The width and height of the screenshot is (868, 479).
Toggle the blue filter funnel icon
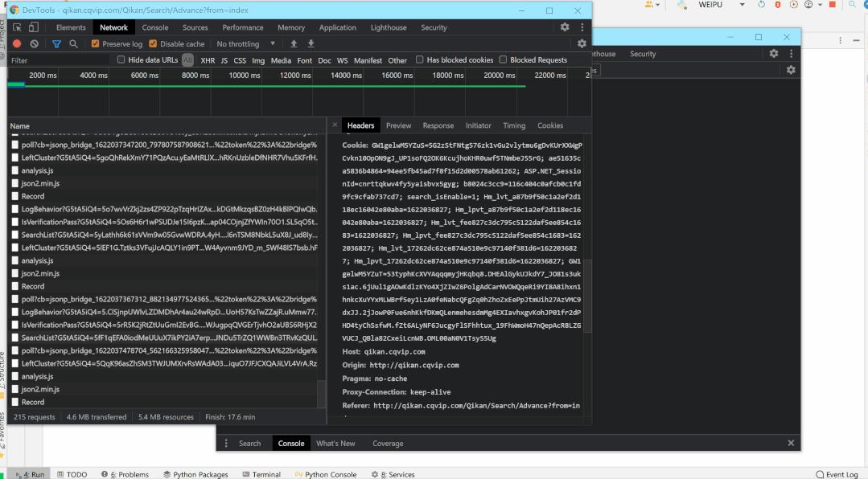pyautogui.click(x=56, y=43)
